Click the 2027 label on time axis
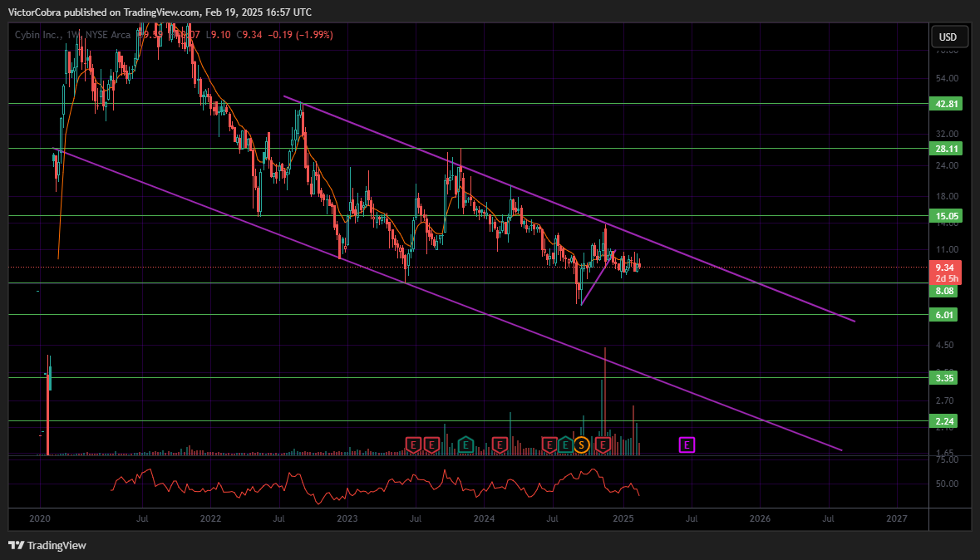Viewport: 980px width, 560px height. [x=897, y=518]
